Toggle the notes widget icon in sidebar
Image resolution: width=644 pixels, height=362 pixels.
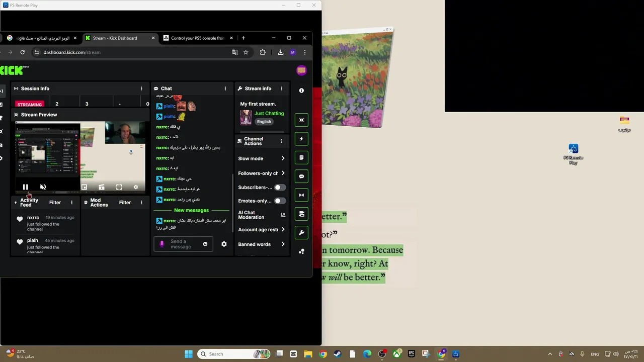301,158
